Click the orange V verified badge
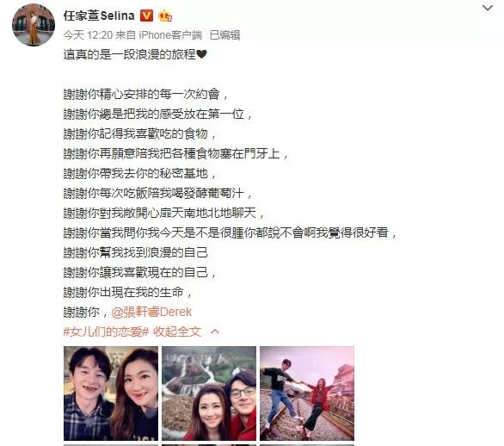 tap(146, 15)
